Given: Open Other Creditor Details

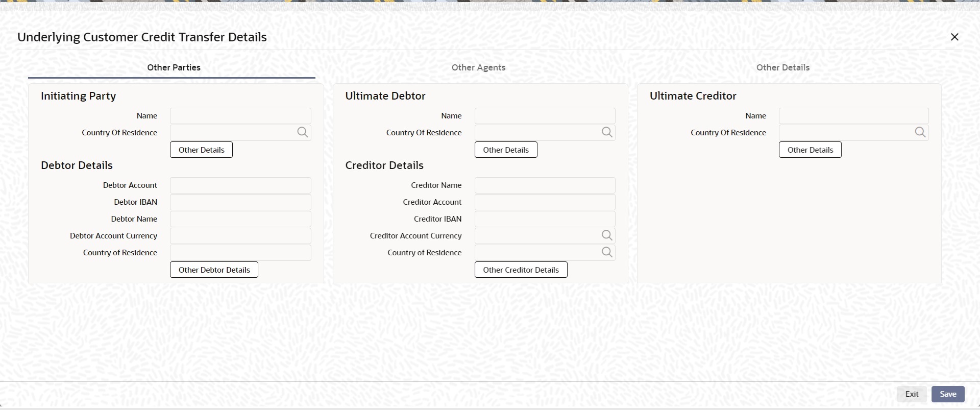Looking at the screenshot, I should click(x=521, y=270).
